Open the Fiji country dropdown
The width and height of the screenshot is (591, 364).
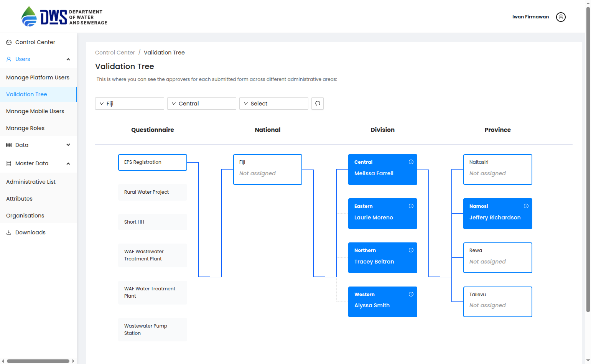(x=130, y=104)
